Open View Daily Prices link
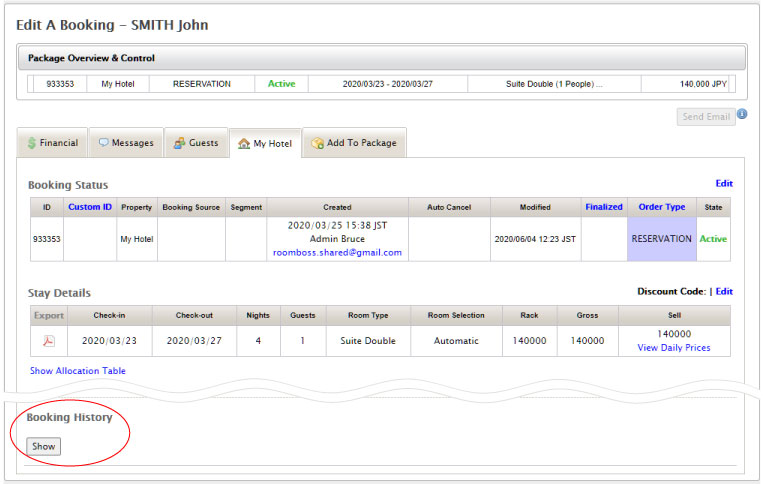This screenshot has width=763, height=484. click(673, 348)
